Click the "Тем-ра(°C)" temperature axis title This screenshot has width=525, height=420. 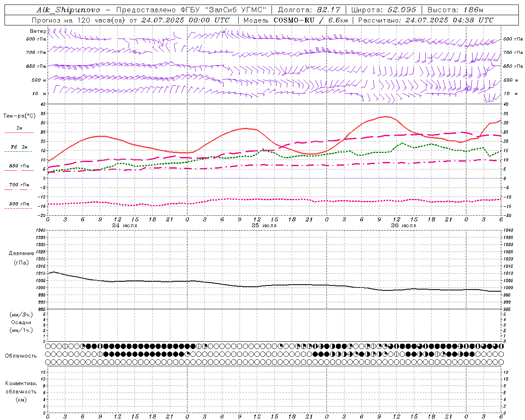tap(19, 116)
